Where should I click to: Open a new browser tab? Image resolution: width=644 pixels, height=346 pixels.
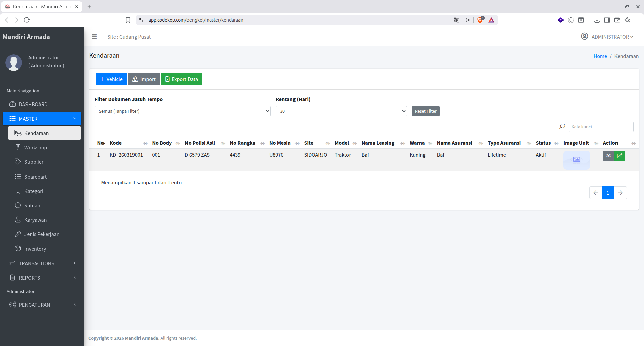(x=89, y=7)
